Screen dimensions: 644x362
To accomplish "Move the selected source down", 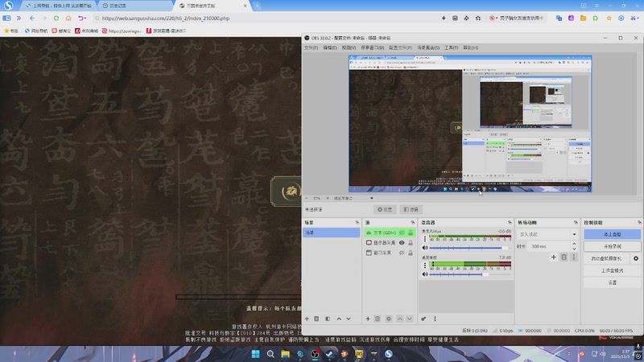I will pyautogui.click(x=410, y=319).
